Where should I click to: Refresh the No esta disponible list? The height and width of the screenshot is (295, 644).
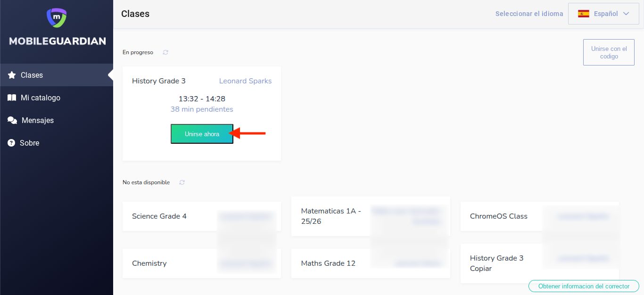point(182,182)
